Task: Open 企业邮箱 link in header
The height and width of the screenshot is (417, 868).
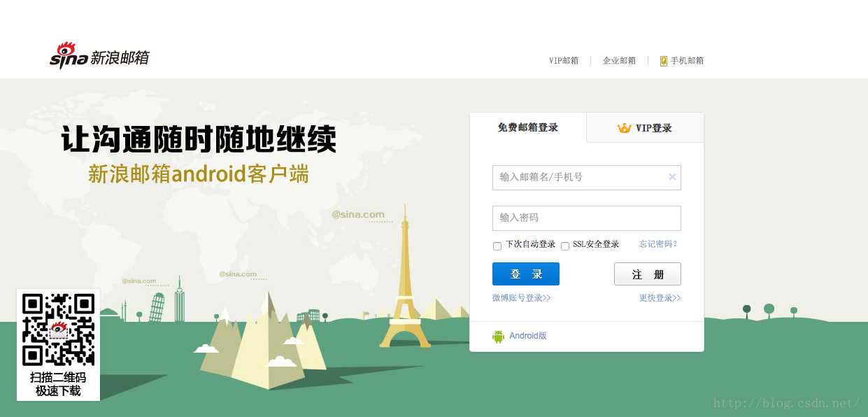Action: coord(619,61)
